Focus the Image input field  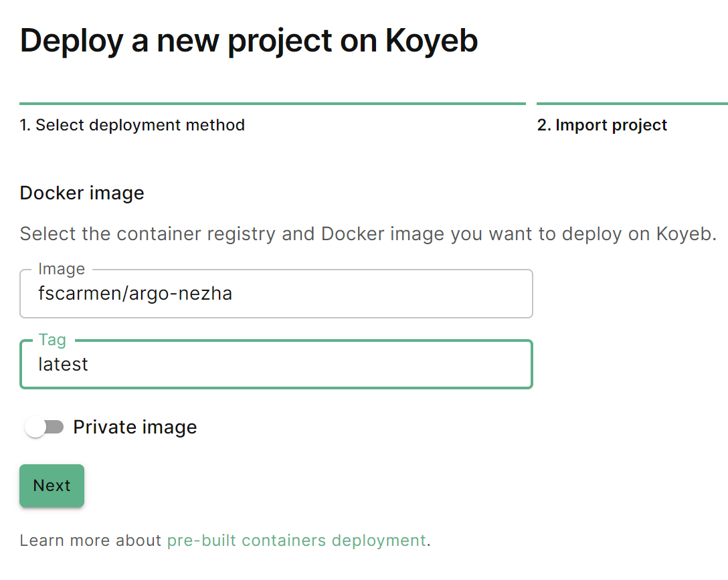[276, 294]
